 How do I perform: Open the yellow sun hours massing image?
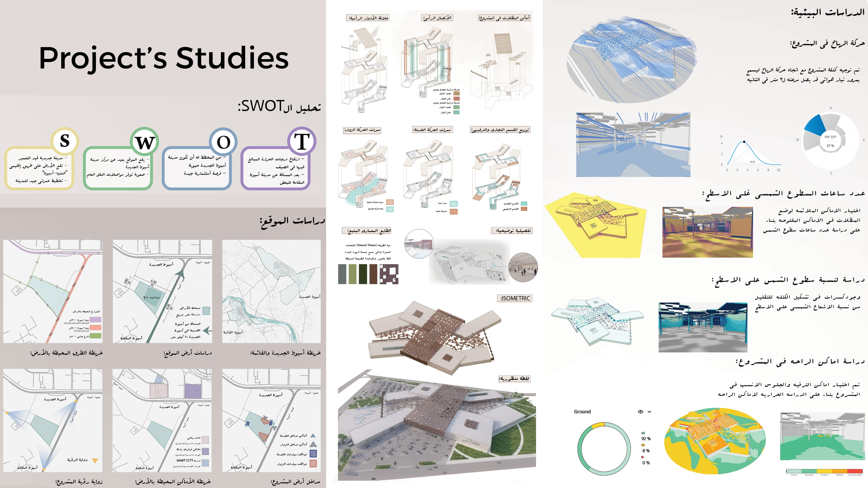[595, 225]
